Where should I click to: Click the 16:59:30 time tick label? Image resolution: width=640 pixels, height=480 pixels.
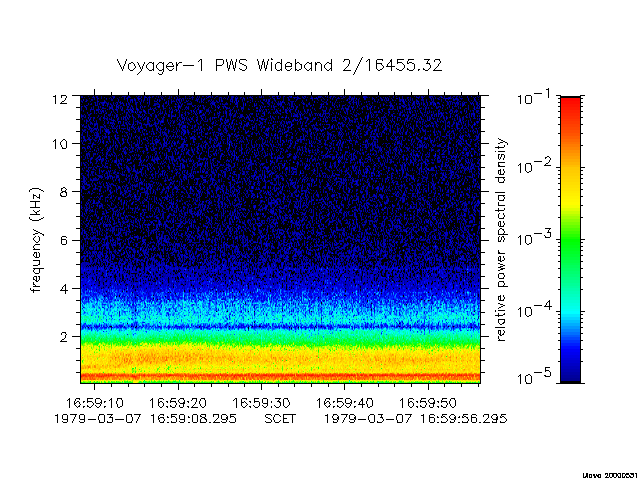coord(261,403)
